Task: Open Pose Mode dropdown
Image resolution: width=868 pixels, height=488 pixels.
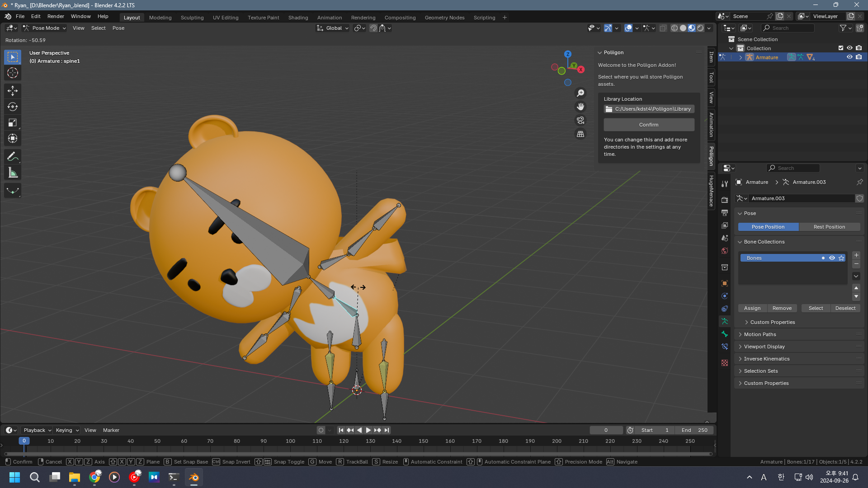Action: point(44,28)
